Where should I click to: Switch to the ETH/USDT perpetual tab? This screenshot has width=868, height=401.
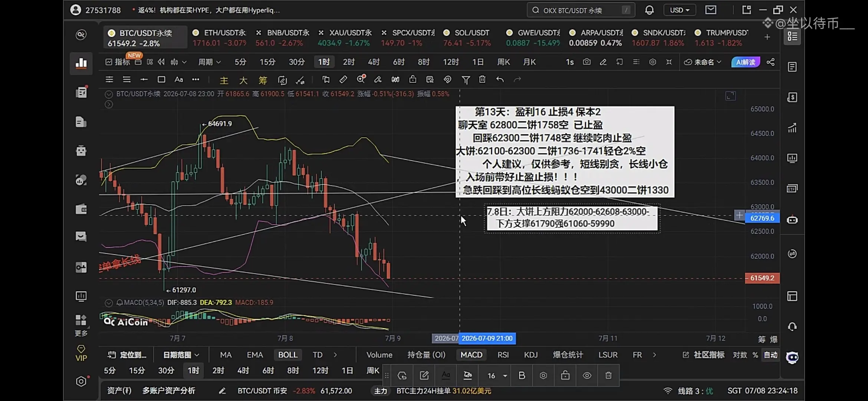click(219, 38)
